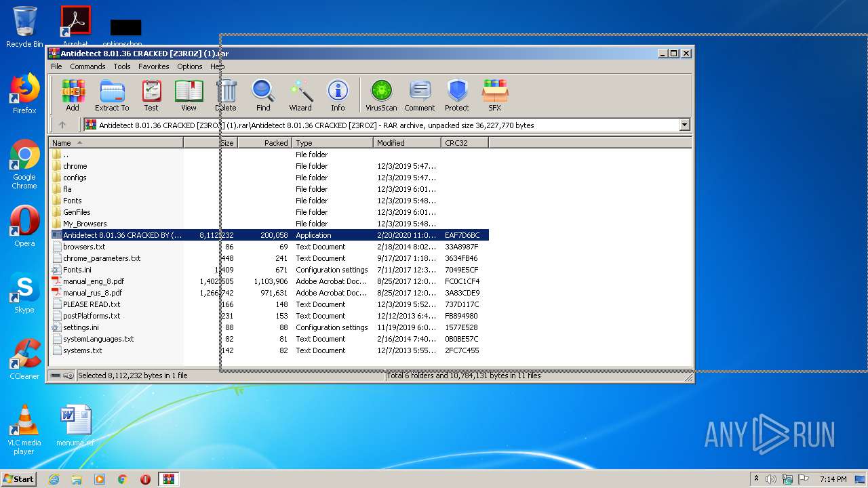Click the Start button
Image resolution: width=868 pixels, height=488 pixels.
pyautogui.click(x=19, y=479)
